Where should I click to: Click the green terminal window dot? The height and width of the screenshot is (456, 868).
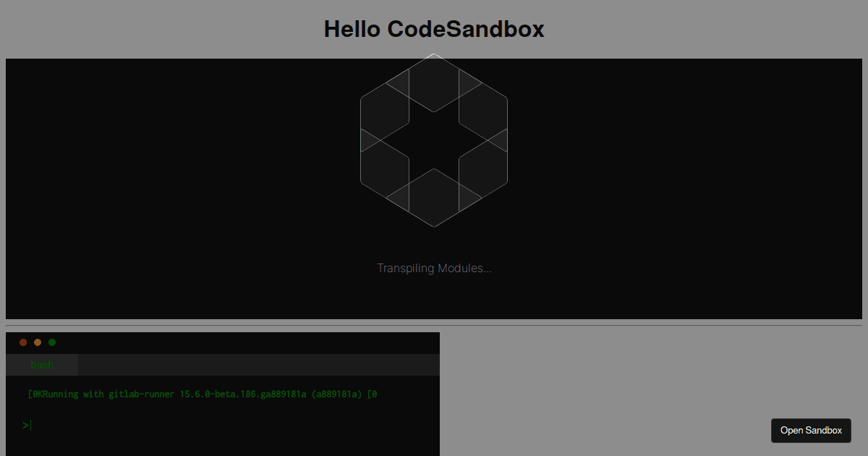(52, 342)
